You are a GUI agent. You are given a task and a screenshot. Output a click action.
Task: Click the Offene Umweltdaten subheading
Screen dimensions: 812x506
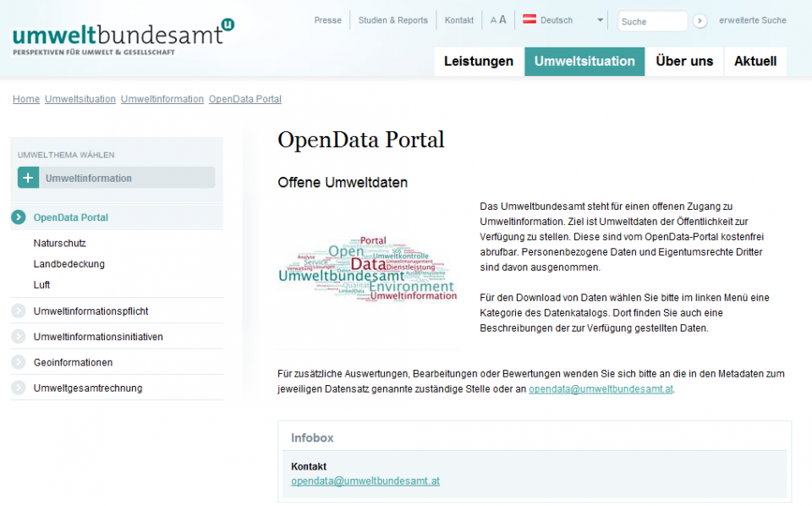(x=343, y=182)
